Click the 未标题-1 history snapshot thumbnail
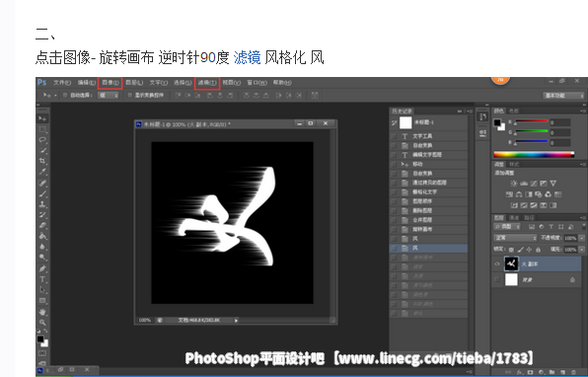 coord(405,122)
